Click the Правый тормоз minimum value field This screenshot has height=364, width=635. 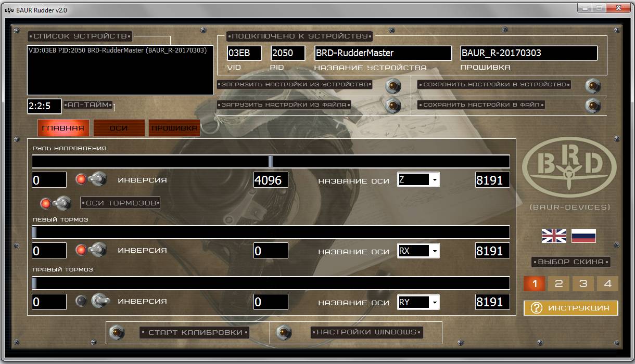click(49, 302)
